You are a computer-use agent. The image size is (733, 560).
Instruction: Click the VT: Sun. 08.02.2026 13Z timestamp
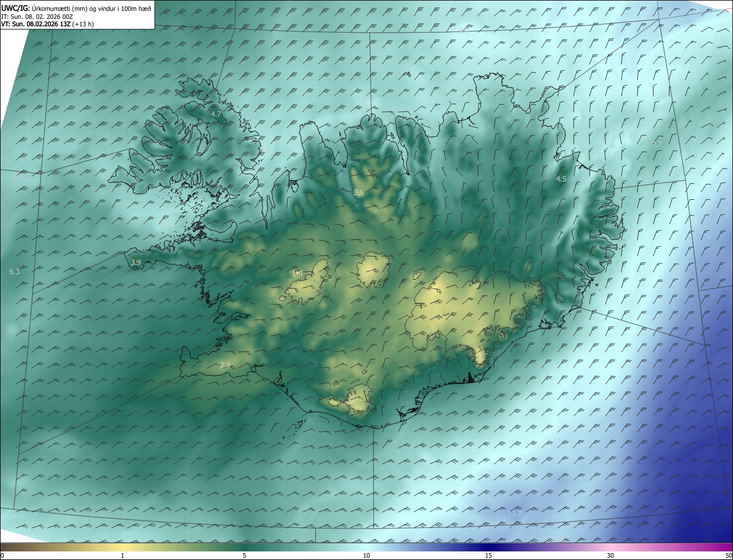36,24
